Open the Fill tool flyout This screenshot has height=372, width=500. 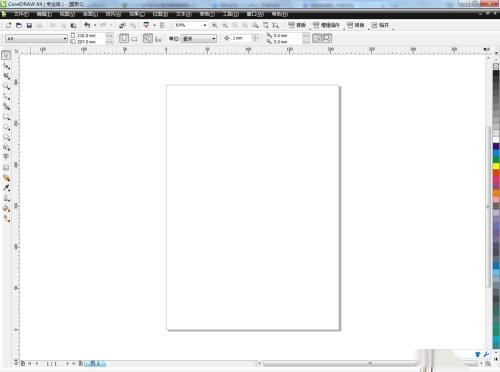point(6,209)
